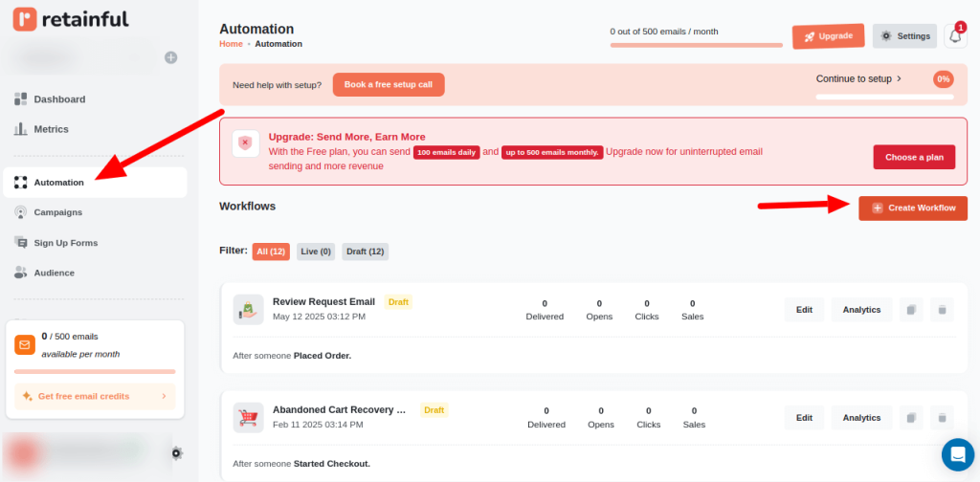The image size is (980, 482).
Task: Create Workflow button
Action: coord(912,208)
